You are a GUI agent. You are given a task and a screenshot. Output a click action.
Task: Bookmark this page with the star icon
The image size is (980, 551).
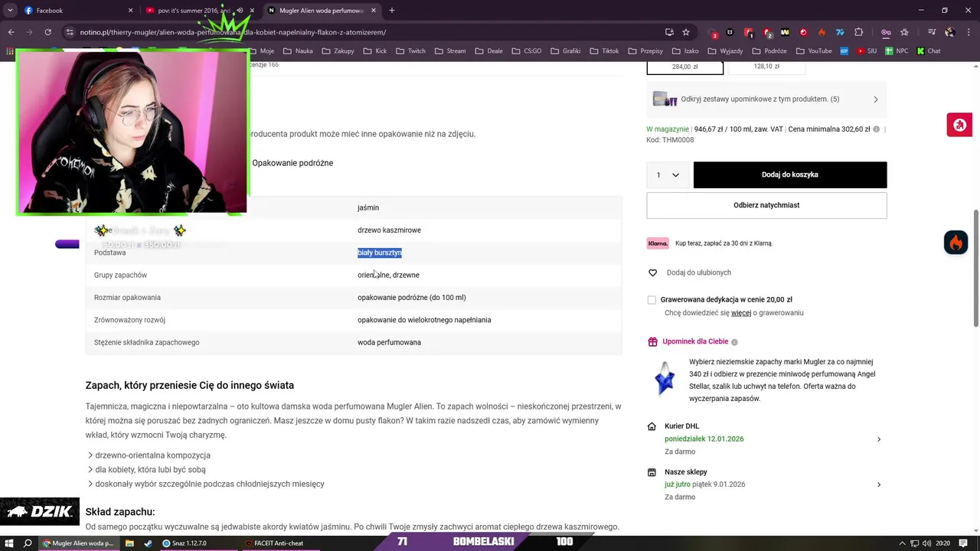(686, 32)
